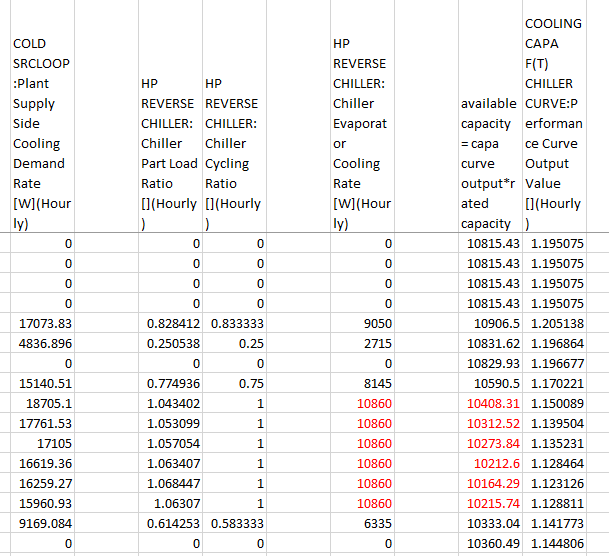Select red capacity cell 10164.29

tap(490, 483)
